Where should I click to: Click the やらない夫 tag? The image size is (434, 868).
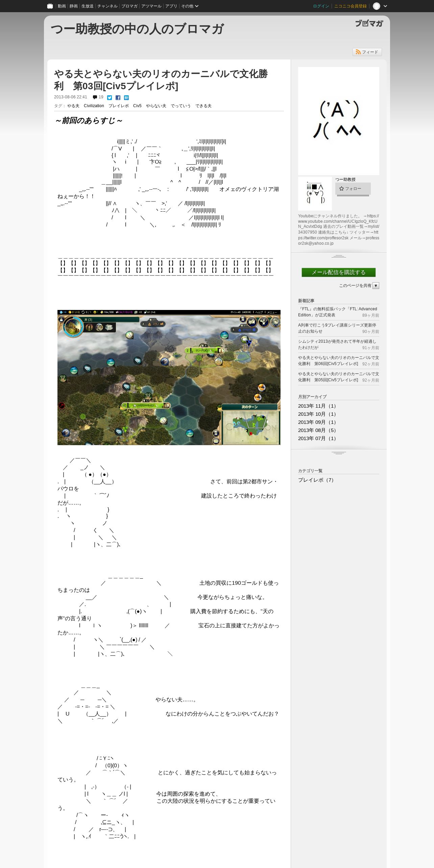click(156, 106)
